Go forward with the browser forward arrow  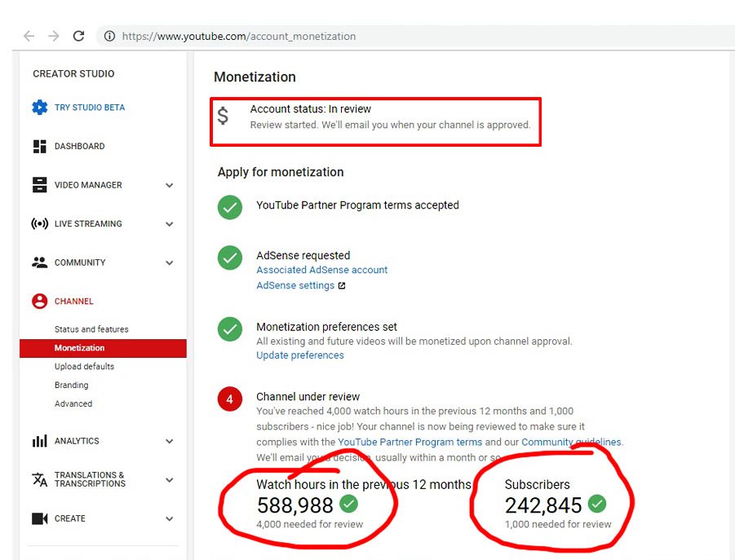[x=54, y=36]
